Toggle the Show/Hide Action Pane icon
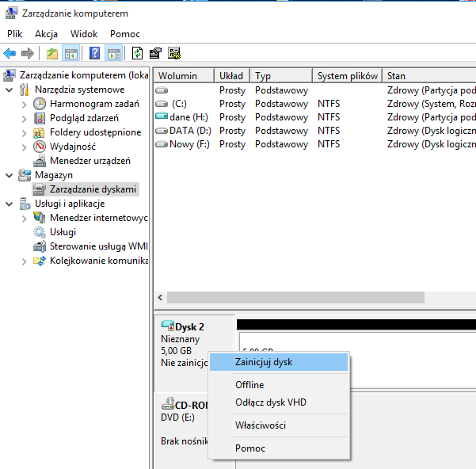The height and width of the screenshot is (469, 476). click(114, 53)
